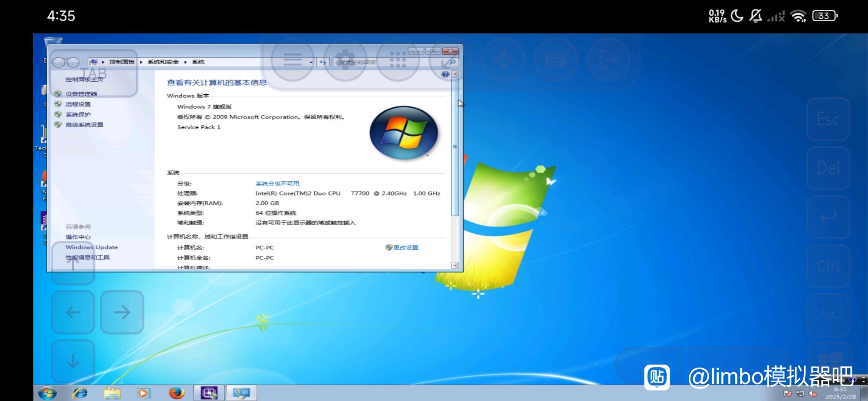This screenshot has width=868, height=401.
Task: Open the Limbo hamburger menu overlay button
Action: (293, 60)
